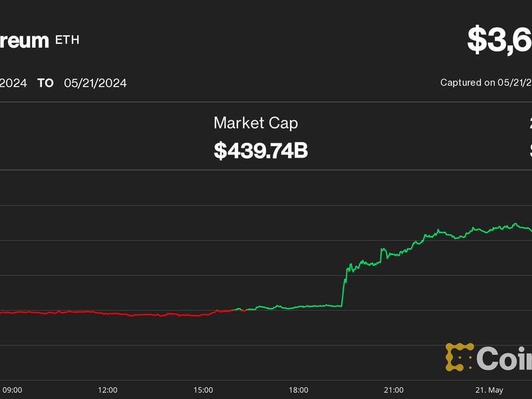
Task: Click the CoinDesk watermark text
Action: click(504, 359)
